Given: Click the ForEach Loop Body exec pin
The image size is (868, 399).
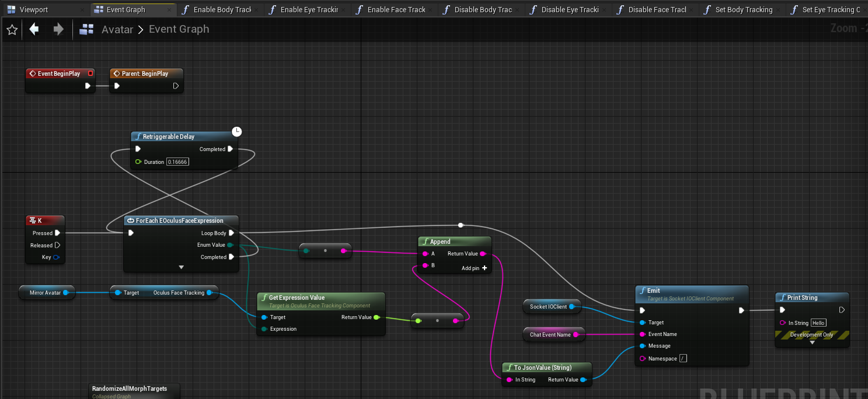Looking at the screenshot, I should 231,233.
